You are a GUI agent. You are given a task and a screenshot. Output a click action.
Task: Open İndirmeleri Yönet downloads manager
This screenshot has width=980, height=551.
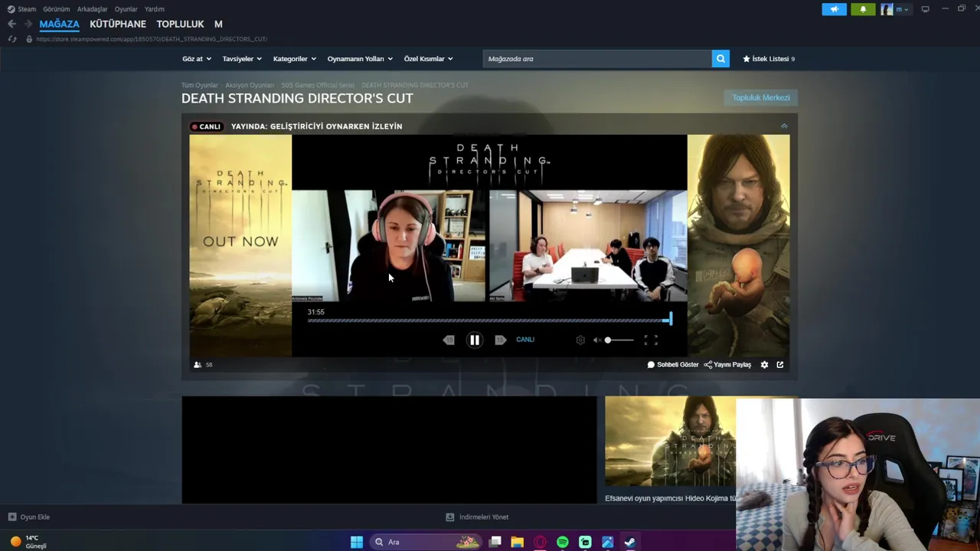point(477,517)
